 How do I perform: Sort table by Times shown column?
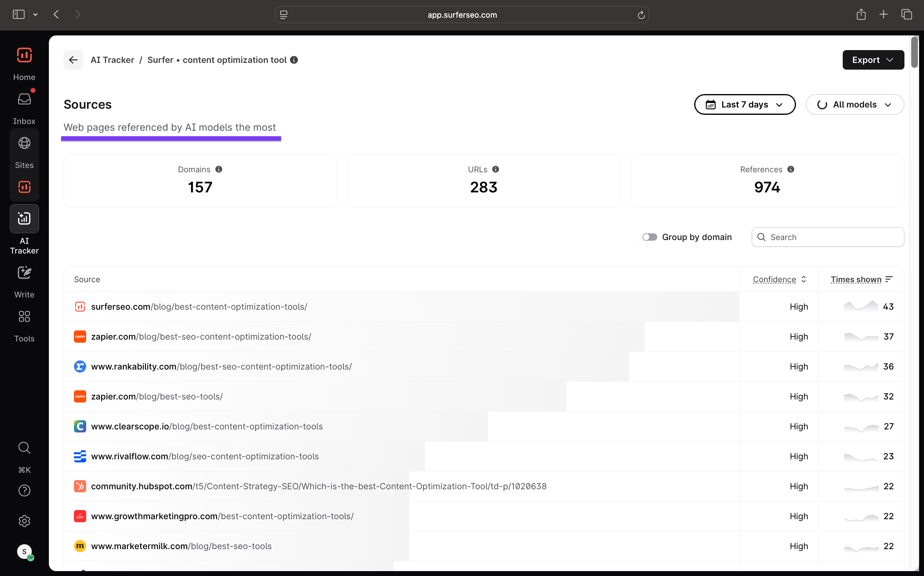[861, 279]
